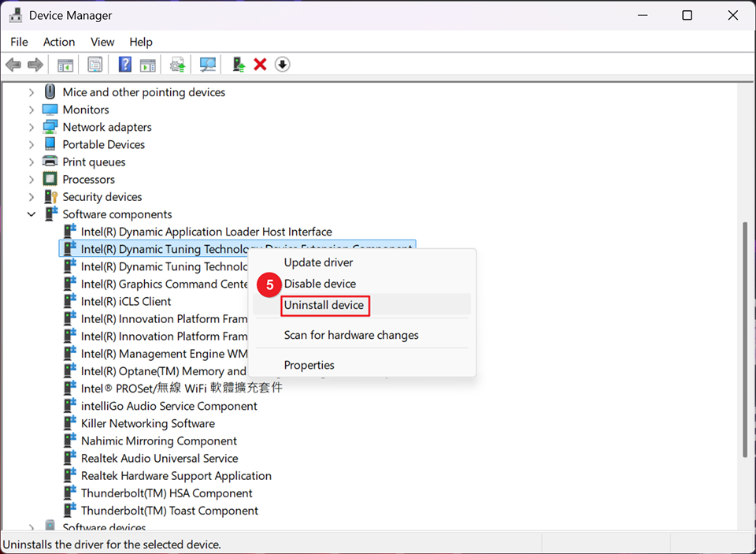Click the Security devices key icon
Screen dimensions: 756x554
[50, 197]
